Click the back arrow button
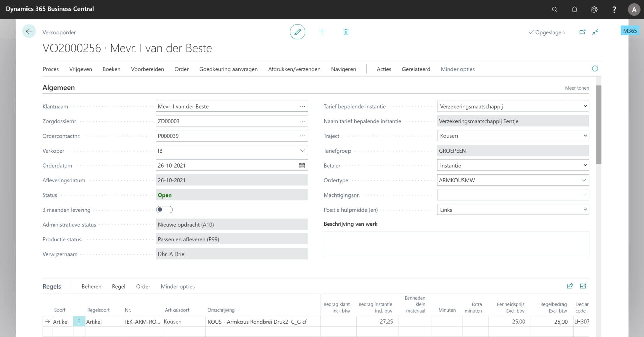 [x=29, y=32]
